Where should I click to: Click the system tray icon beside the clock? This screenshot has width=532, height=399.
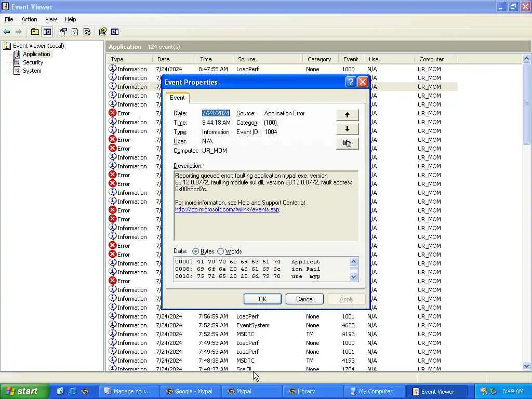point(494,391)
